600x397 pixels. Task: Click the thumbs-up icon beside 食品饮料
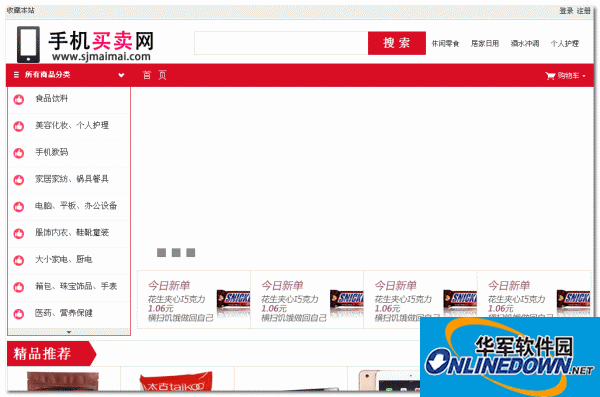[19, 100]
